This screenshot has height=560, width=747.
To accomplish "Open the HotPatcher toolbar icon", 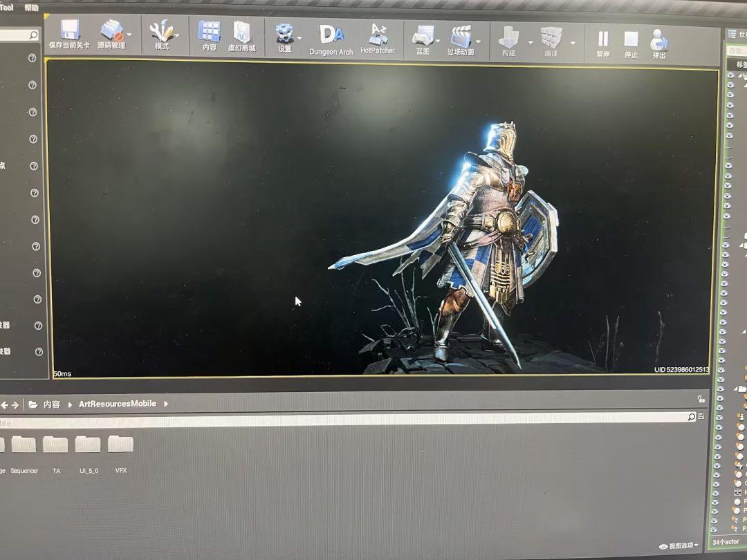I will [378, 39].
